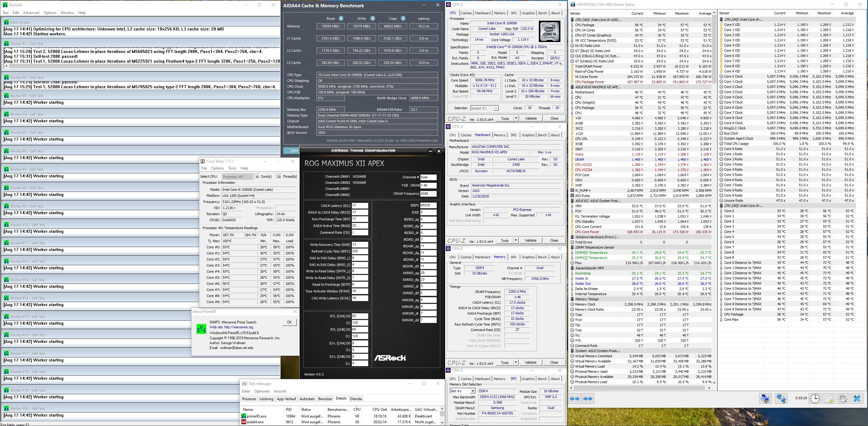This screenshot has height=426, width=868.
Task: Switch to Caches tab in top CPU-Z window
Action: click(466, 13)
